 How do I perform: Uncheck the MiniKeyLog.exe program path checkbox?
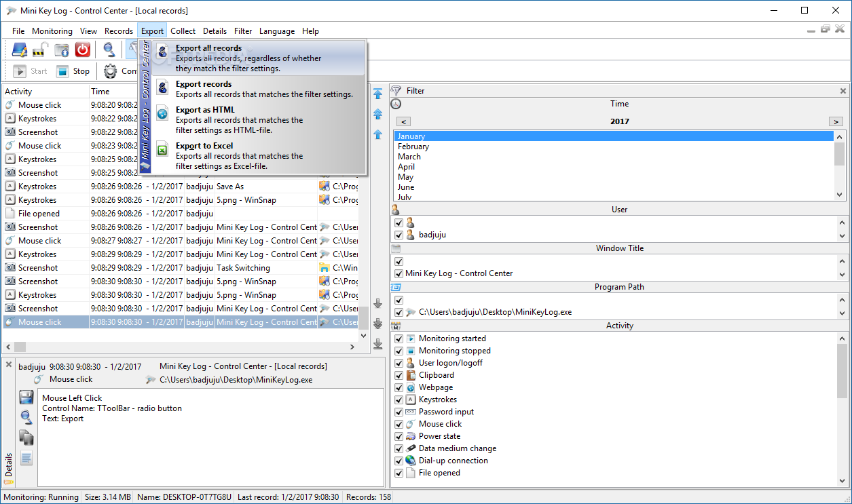point(399,313)
